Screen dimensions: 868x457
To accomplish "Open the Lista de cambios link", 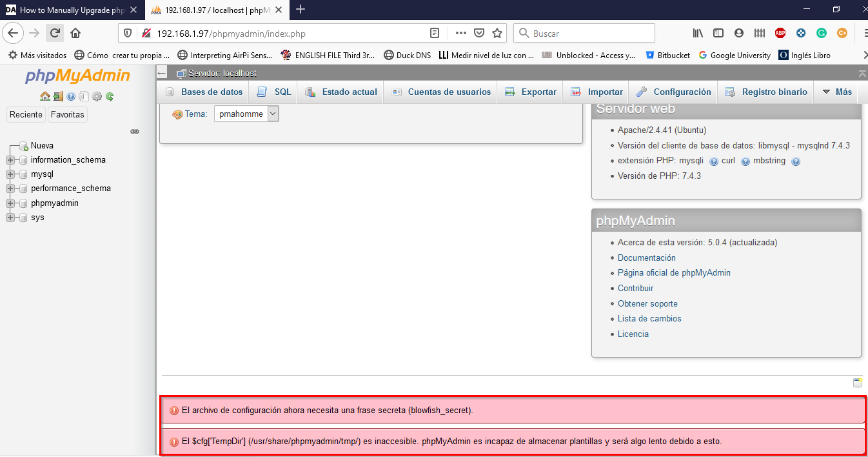I will [x=649, y=318].
